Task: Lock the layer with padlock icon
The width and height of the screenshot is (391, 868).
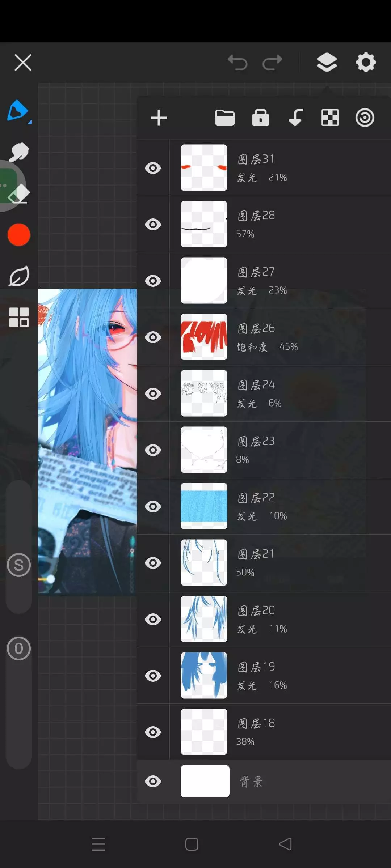Action: [x=261, y=118]
